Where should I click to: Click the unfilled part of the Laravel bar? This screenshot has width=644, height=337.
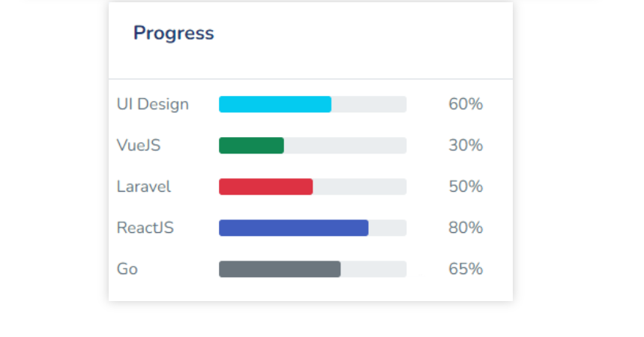click(360, 186)
